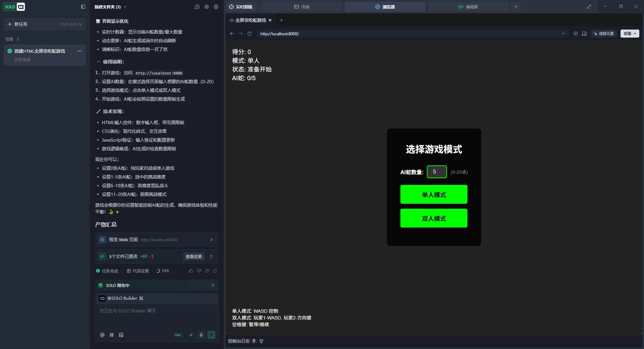The image size is (644, 349).
Task: Open a new browser tab
Action: pyautogui.click(x=281, y=20)
